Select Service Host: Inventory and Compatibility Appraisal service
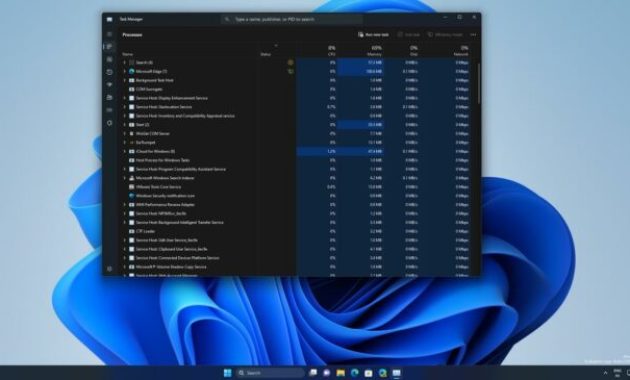Image resolution: width=630 pixels, height=380 pixels. click(x=297, y=116)
